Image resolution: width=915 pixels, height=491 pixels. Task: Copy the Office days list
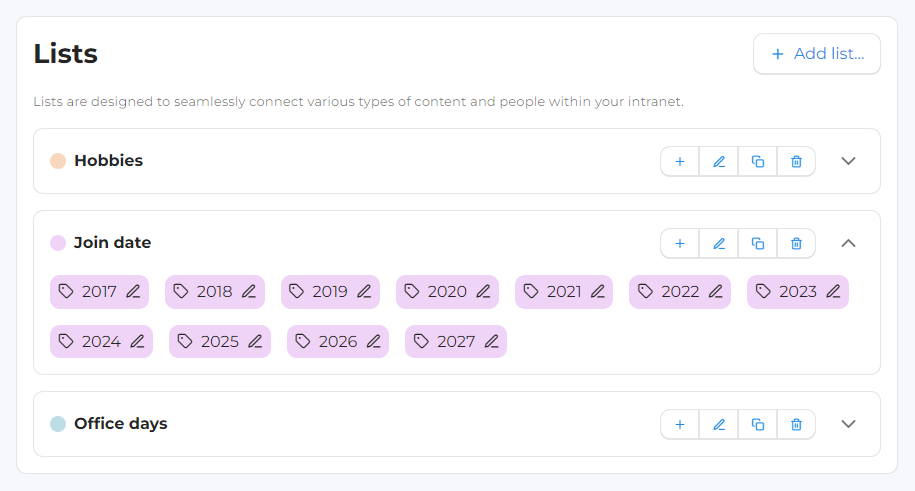(x=757, y=424)
